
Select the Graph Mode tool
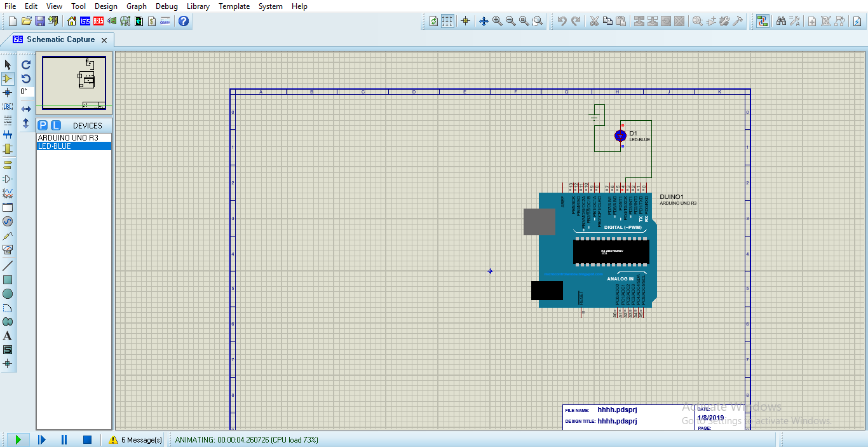(x=8, y=193)
